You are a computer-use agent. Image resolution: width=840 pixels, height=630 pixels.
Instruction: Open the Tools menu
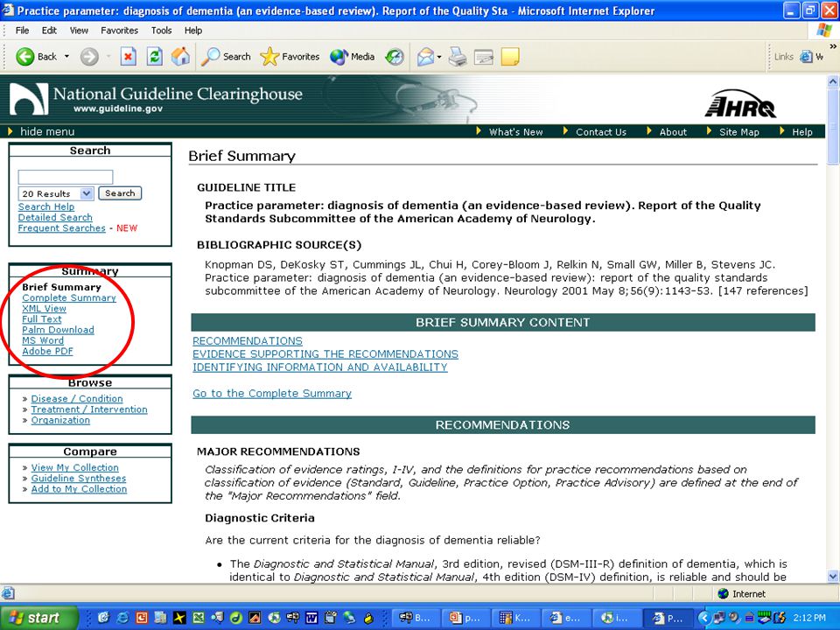point(161,31)
